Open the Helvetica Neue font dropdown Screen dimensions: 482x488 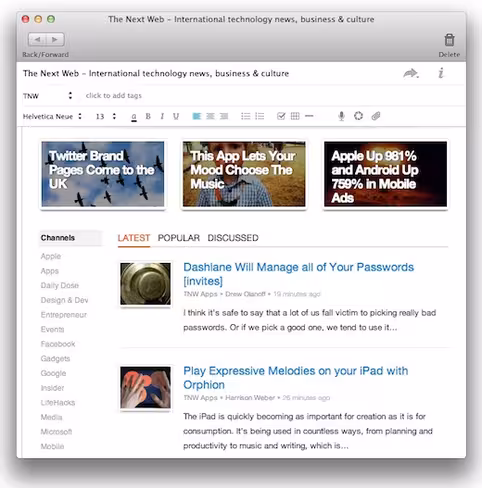52,116
